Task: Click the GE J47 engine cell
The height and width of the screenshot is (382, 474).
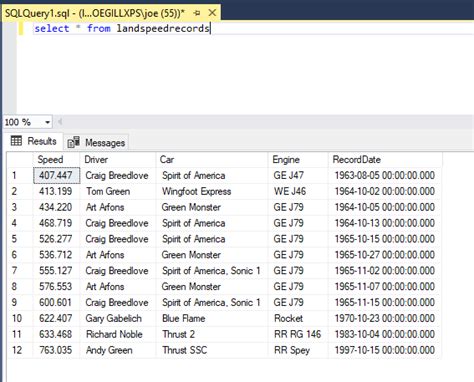Action: (x=298, y=175)
